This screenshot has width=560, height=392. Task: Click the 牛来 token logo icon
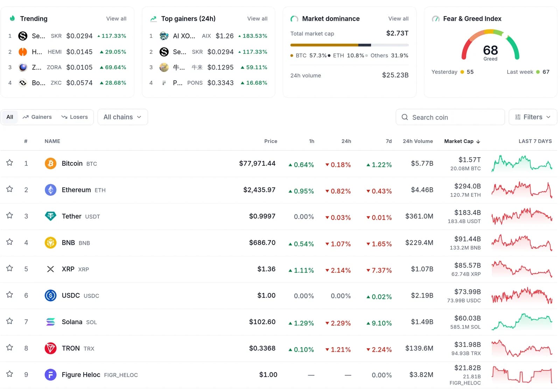pos(164,67)
